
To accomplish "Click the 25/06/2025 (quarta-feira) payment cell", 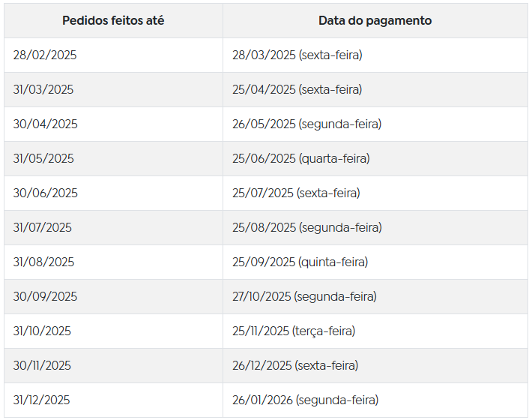I will click(x=375, y=158).
